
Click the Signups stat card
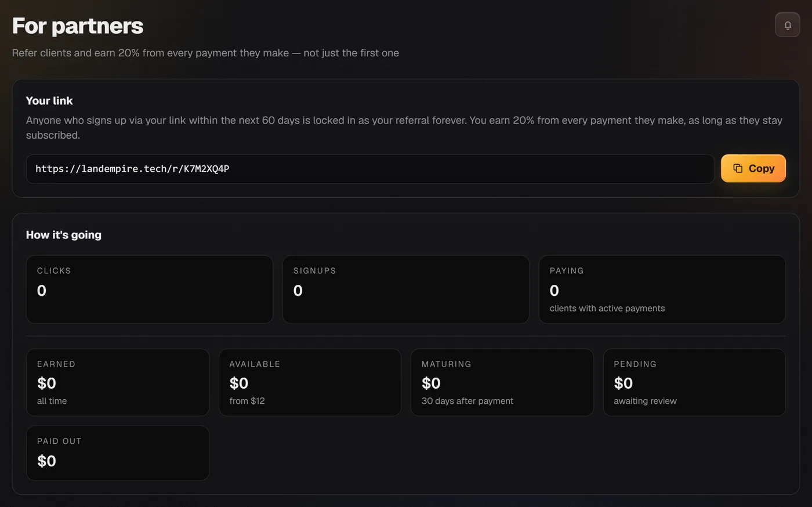click(406, 289)
